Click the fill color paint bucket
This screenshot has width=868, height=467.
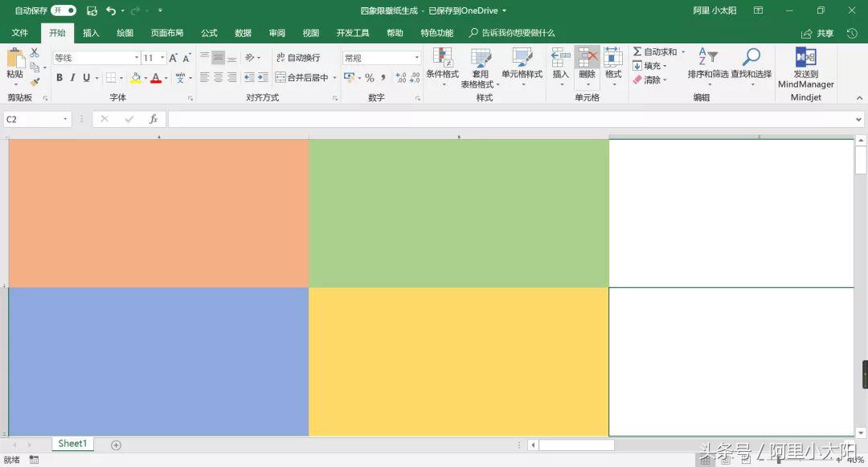click(135, 78)
